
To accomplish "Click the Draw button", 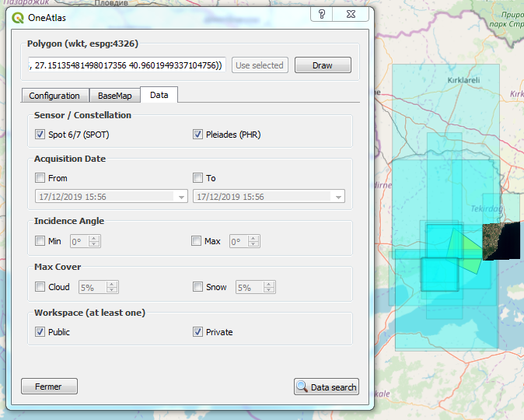I will [323, 65].
